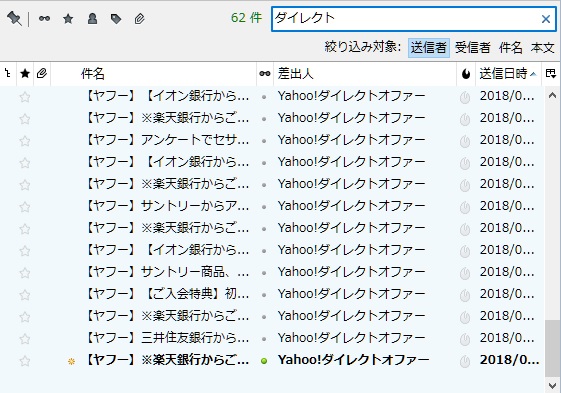Toggle 件名 filter target
Image resolution: width=561 pixels, height=393 pixels.
pos(511,48)
